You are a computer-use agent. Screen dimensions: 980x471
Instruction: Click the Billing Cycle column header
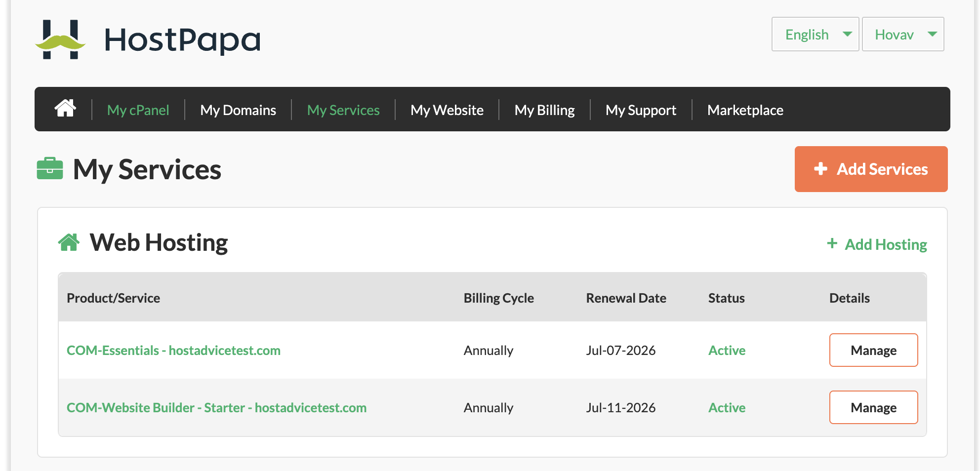(x=498, y=298)
